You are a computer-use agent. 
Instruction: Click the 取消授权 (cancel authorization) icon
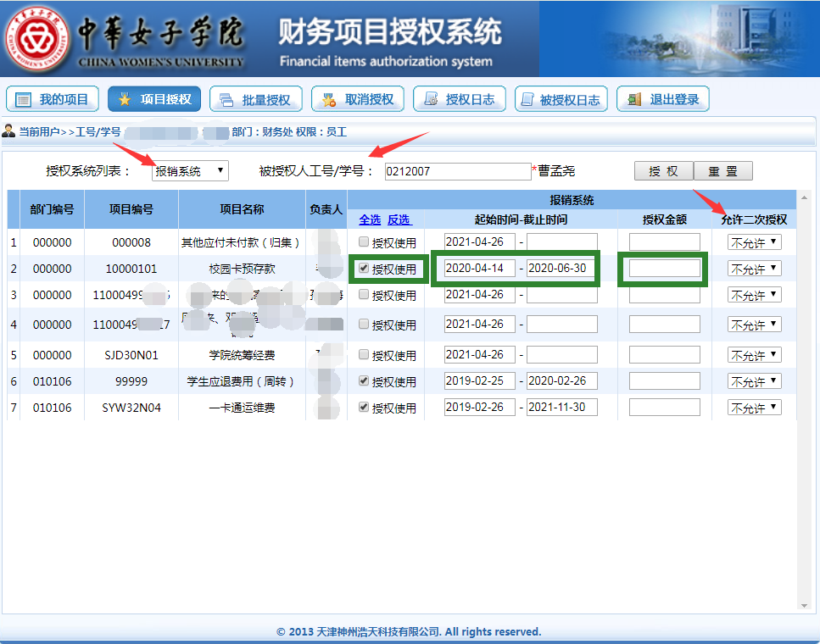pyautogui.click(x=328, y=98)
